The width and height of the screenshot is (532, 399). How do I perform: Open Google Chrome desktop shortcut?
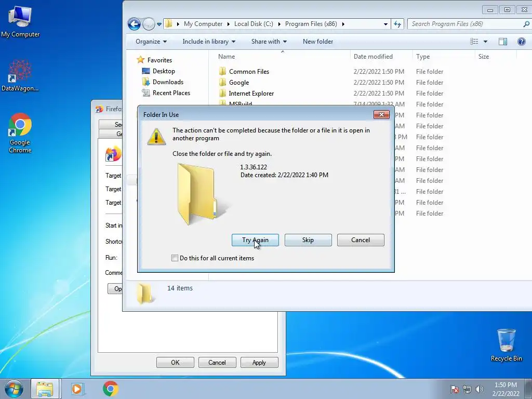(x=20, y=133)
